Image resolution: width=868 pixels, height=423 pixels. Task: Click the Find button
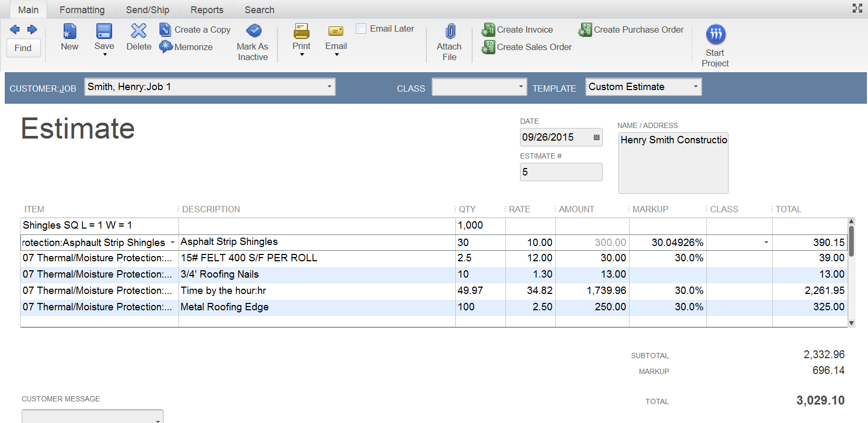[x=23, y=48]
